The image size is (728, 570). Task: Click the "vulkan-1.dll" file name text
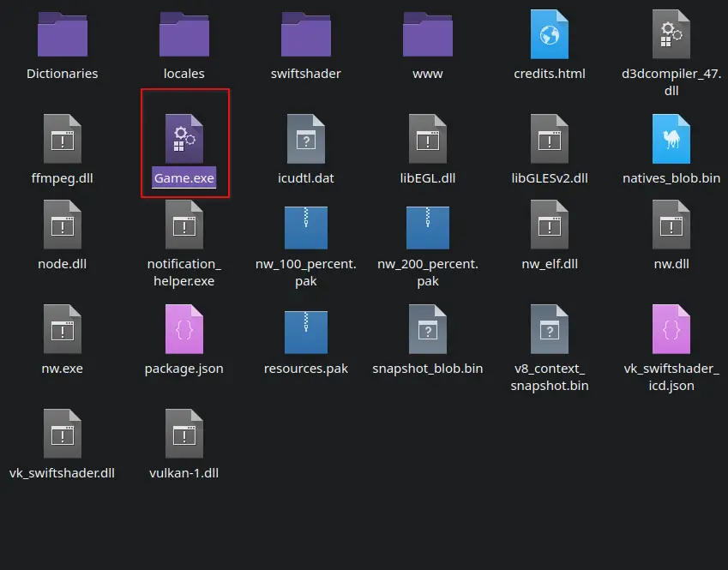(184, 473)
